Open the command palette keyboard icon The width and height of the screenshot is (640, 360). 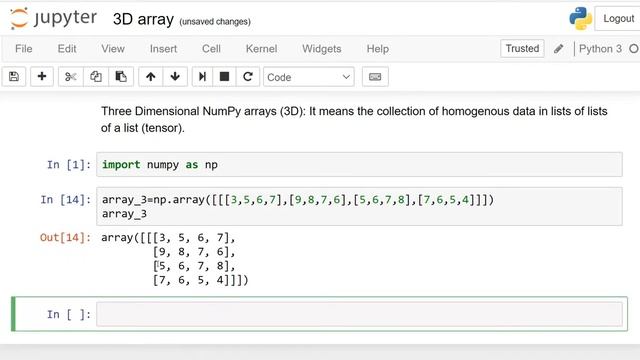(x=375, y=77)
